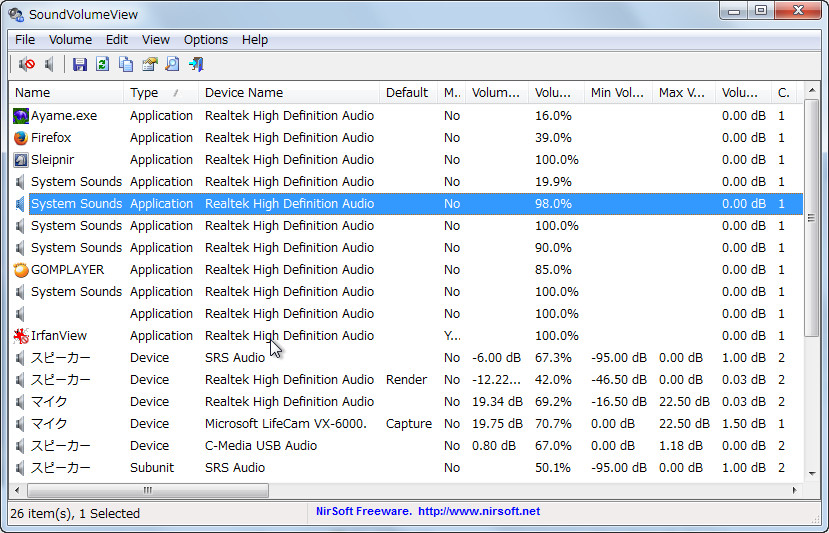Click the horizontal scrollbar thumb
The height and width of the screenshot is (533, 829).
click(x=148, y=491)
